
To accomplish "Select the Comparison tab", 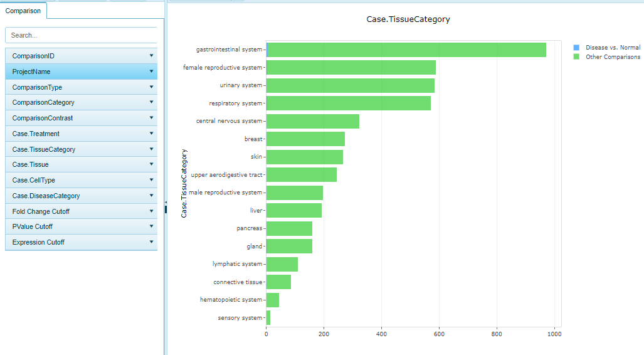I will 23,11.
